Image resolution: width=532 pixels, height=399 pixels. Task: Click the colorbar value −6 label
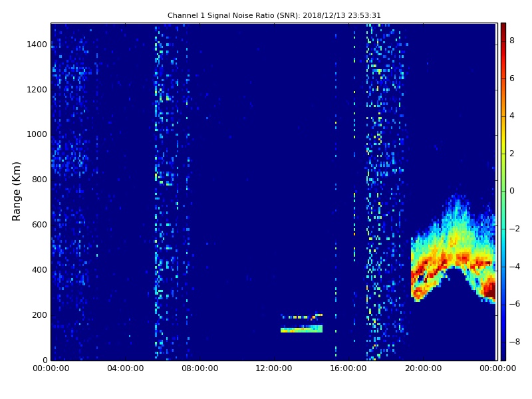point(515,304)
